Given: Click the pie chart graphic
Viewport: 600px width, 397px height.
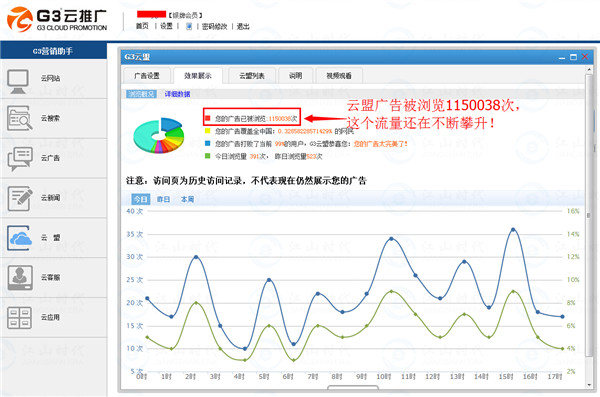Looking at the screenshot, I should pos(158,136).
